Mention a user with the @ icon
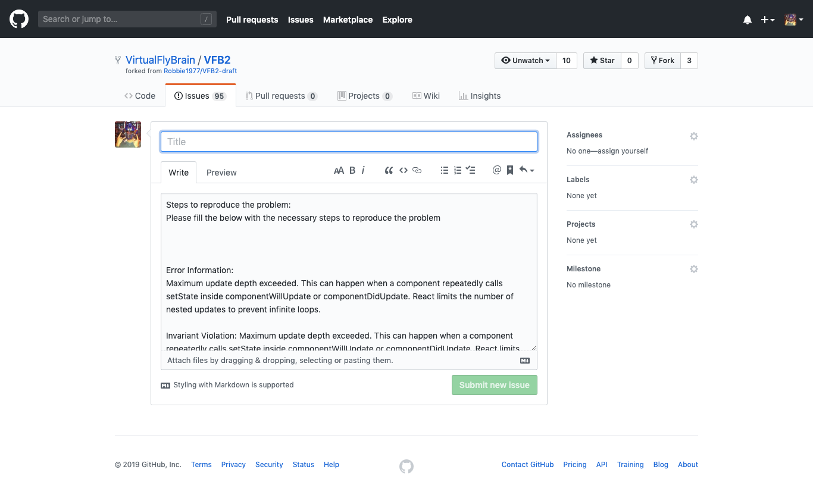The width and height of the screenshot is (813, 504). tap(497, 170)
